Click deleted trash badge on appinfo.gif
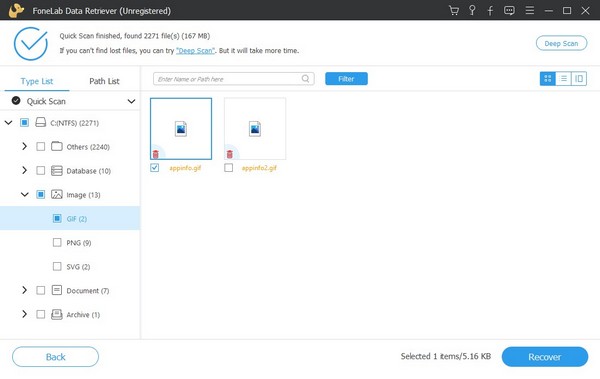The width and height of the screenshot is (600, 379). [156, 154]
